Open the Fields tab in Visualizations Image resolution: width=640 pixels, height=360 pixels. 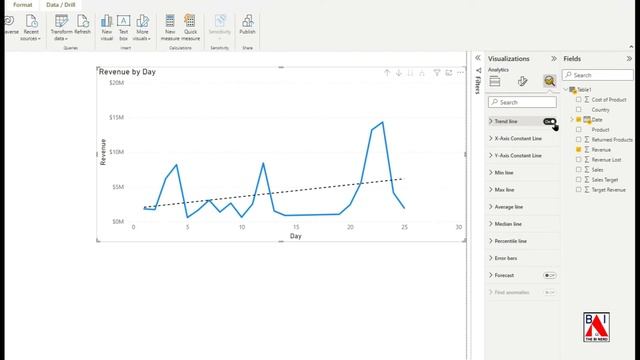click(x=495, y=81)
